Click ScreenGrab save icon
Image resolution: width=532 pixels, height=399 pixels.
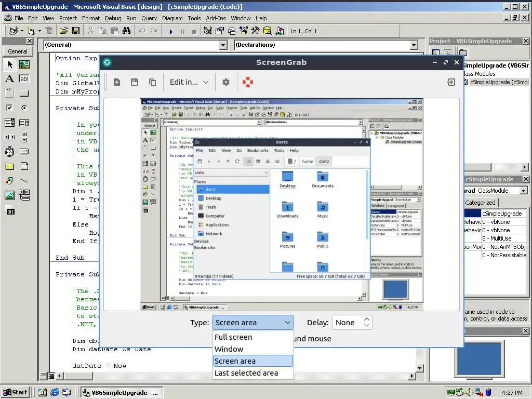pyautogui.click(x=135, y=82)
